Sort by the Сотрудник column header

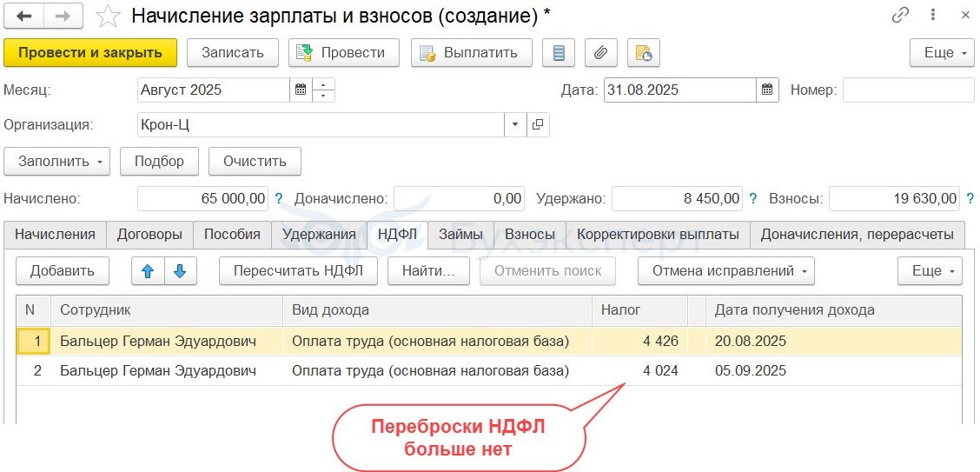click(168, 310)
